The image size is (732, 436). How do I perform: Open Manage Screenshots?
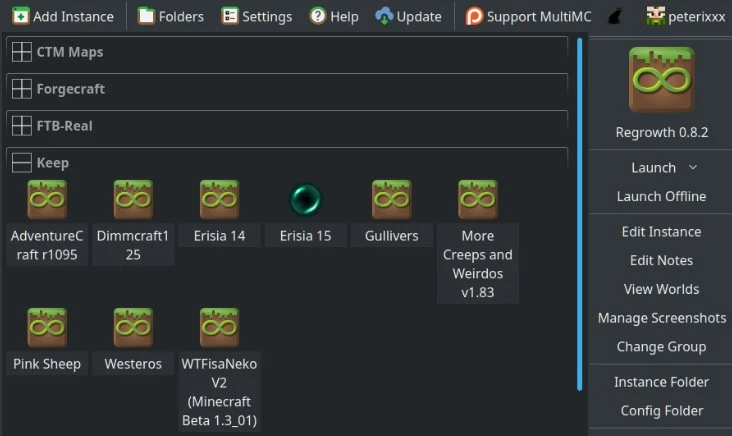[x=662, y=318]
